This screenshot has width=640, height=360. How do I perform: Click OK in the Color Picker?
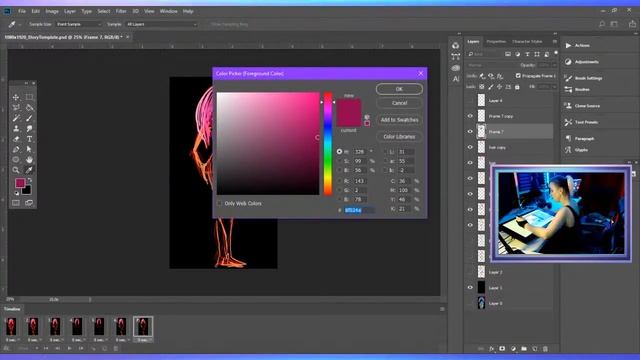pyautogui.click(x=399, y=89)
